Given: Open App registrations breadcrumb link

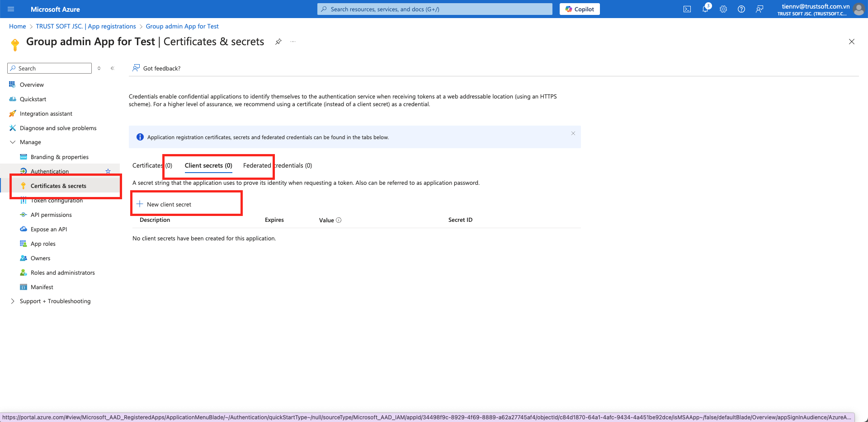Looking at the screenshot, I should coord(86,26).
